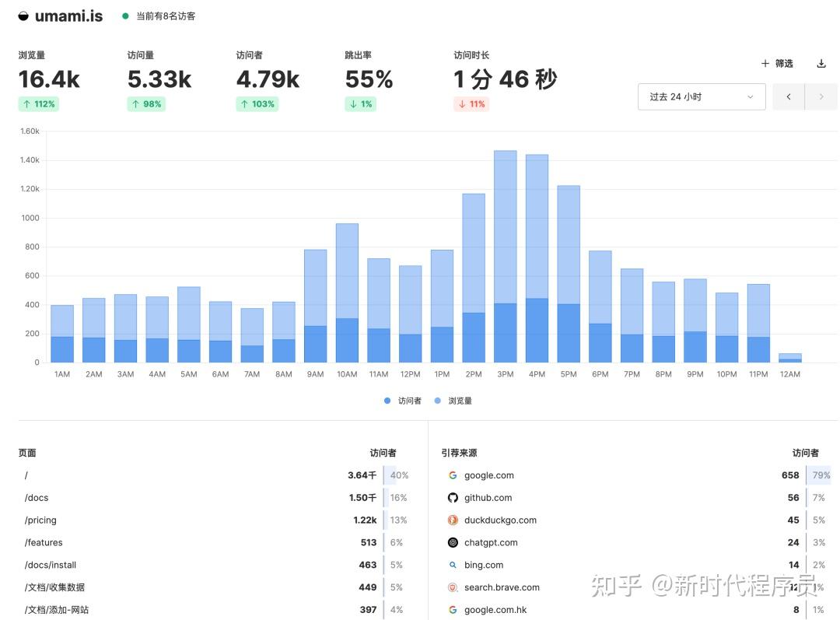Open the /pricing page entry

tap(40, 520)
